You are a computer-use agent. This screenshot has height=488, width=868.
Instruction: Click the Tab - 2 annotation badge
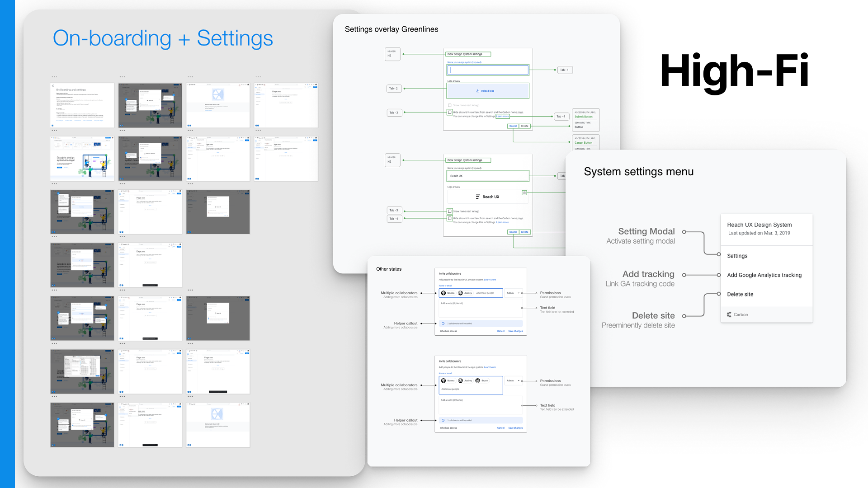[x=393, y=89]
